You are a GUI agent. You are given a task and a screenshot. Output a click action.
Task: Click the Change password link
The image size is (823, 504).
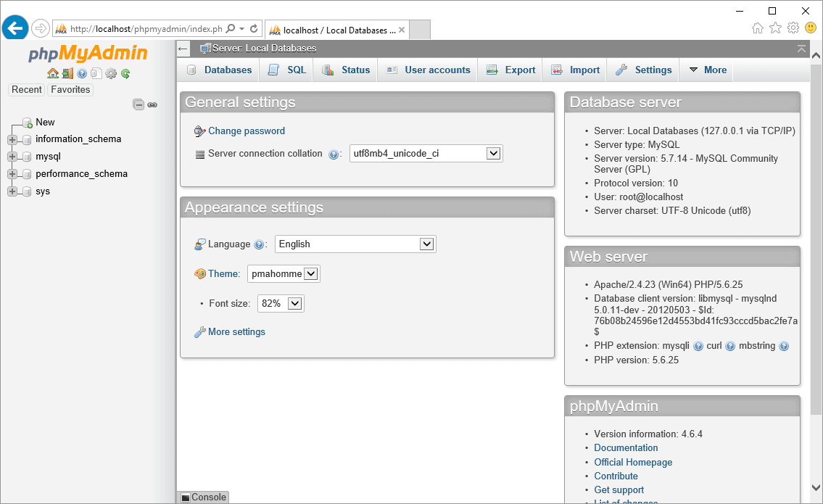point(247,131)
